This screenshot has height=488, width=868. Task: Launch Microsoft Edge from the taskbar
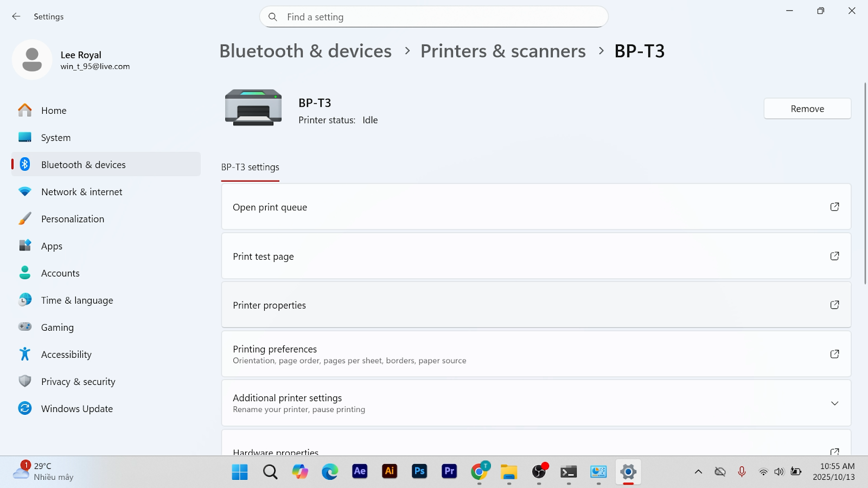tap(329, 471)
